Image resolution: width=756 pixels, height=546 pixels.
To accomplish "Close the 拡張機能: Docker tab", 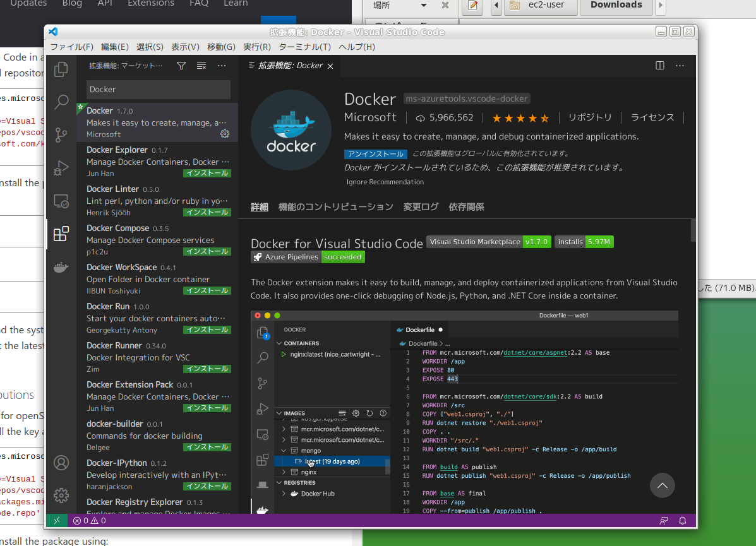I will point(330,66).
